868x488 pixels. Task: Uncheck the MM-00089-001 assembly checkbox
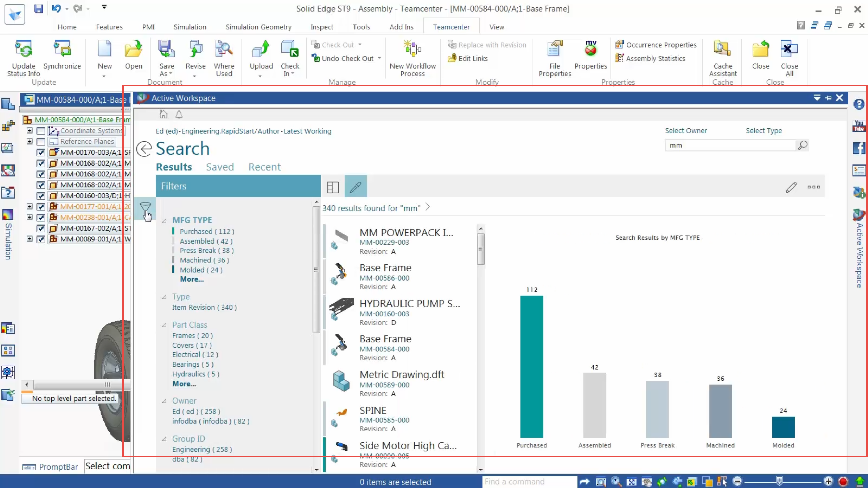(41, 239)
